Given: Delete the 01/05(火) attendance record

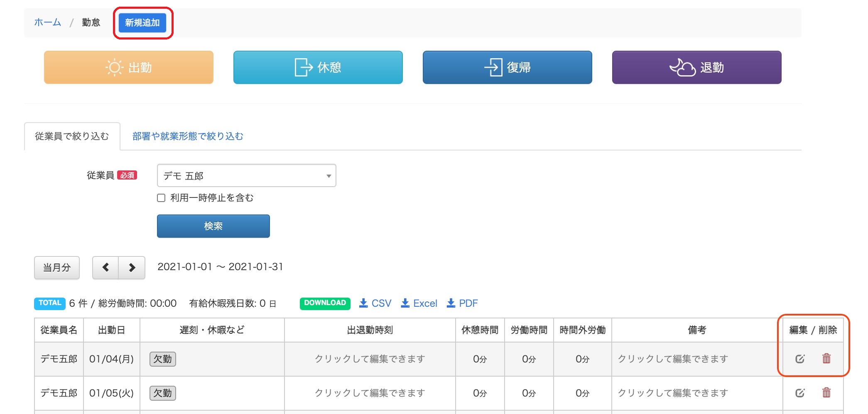Looking at the screenshot, I should coord(826,392).
